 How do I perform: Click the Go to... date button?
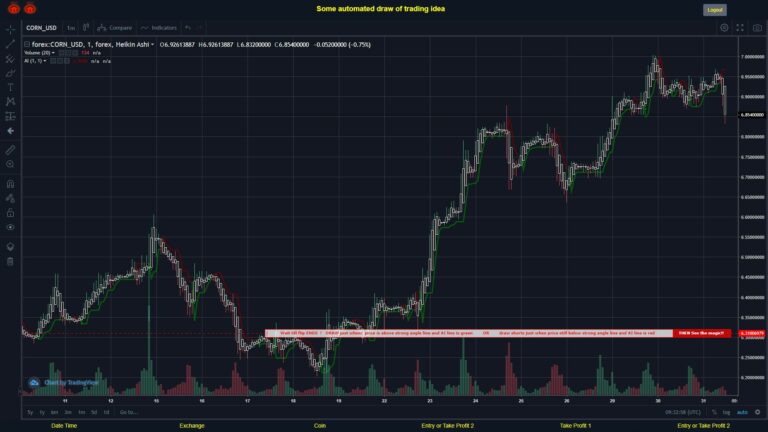point(128,412)
